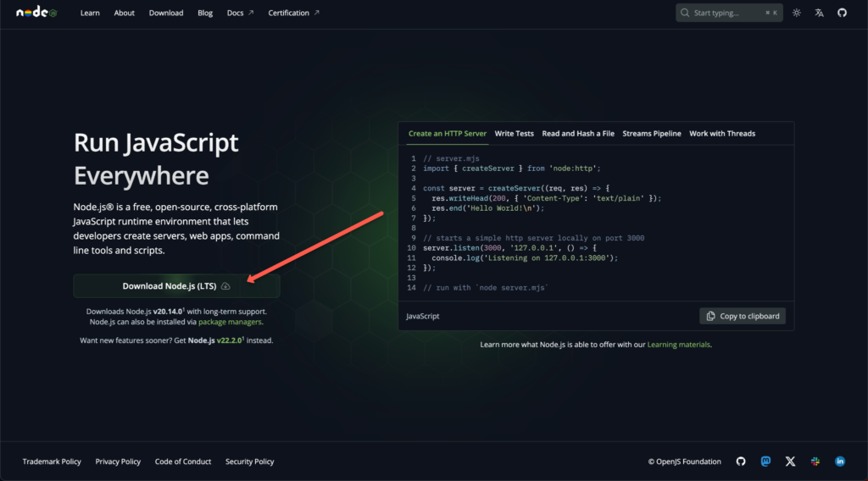Open the Certification external link
This screenshot has width=868, height=481.
[293, 13]
